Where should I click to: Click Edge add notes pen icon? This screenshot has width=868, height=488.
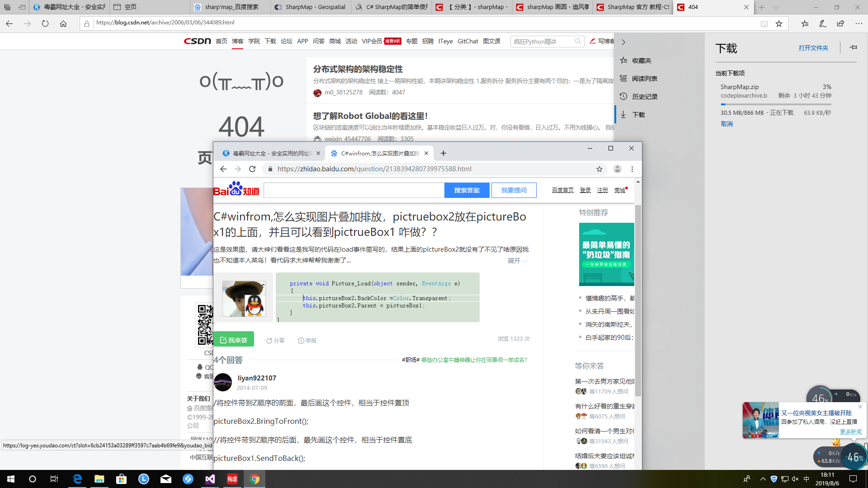[x=822, y=23]
